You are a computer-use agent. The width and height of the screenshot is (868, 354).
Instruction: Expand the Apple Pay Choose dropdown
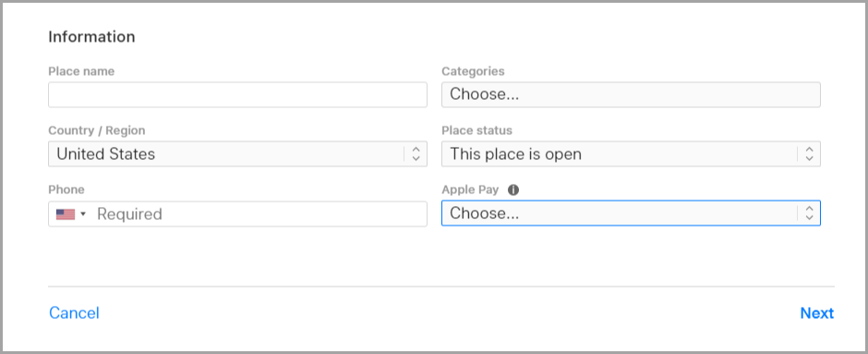pyautogui.click(x=631, y=214)
